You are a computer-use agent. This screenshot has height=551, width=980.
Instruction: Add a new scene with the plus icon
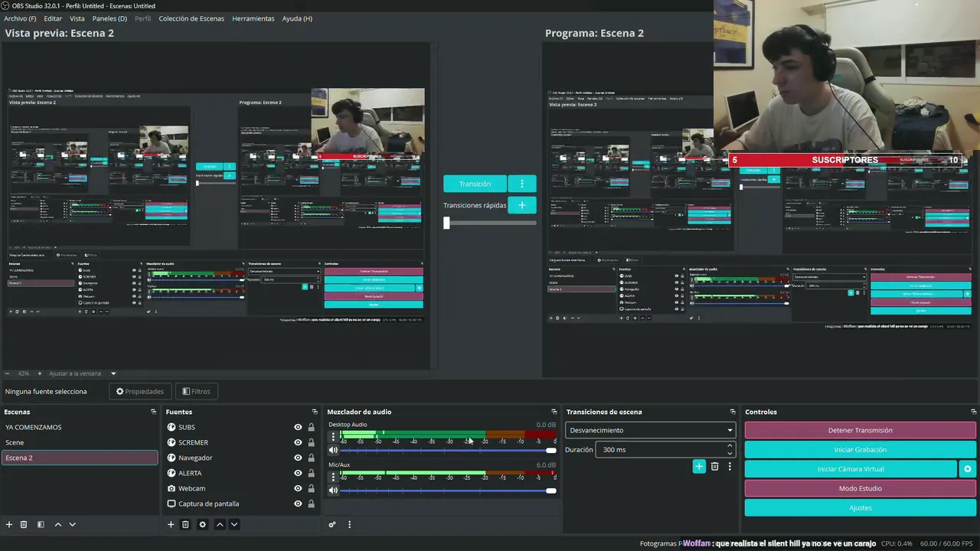click(x=9, y=524)
